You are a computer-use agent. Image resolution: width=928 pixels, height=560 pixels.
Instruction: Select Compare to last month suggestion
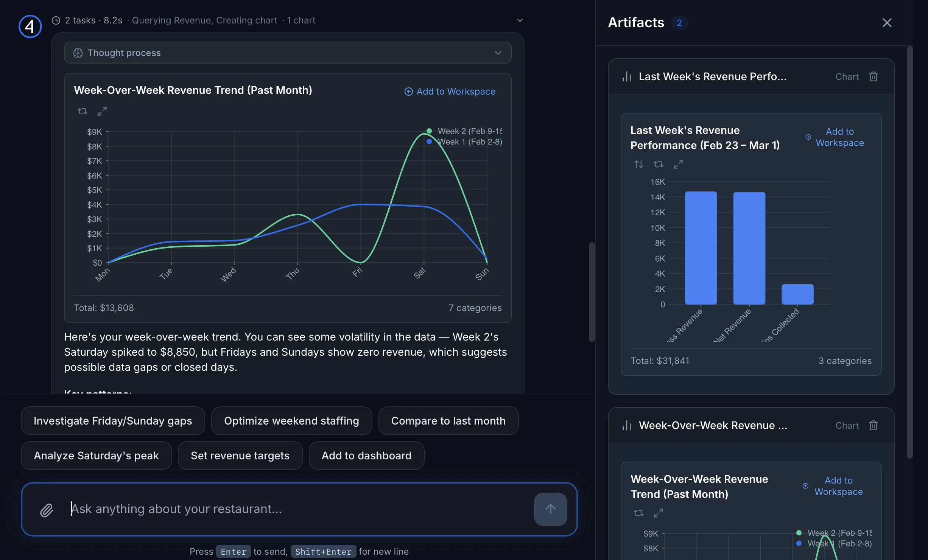[448, 421]
